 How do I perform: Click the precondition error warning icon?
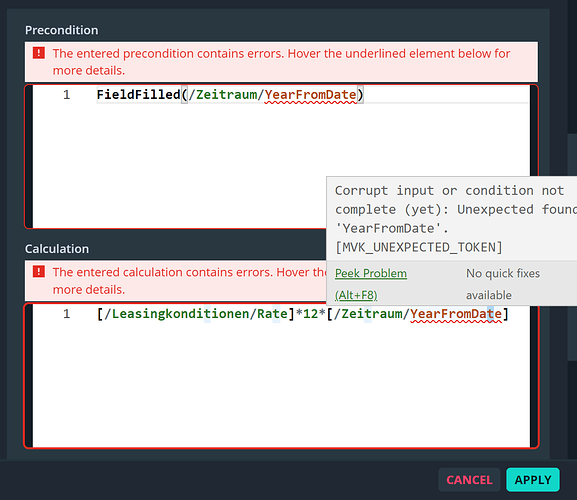tap(39, 53)
